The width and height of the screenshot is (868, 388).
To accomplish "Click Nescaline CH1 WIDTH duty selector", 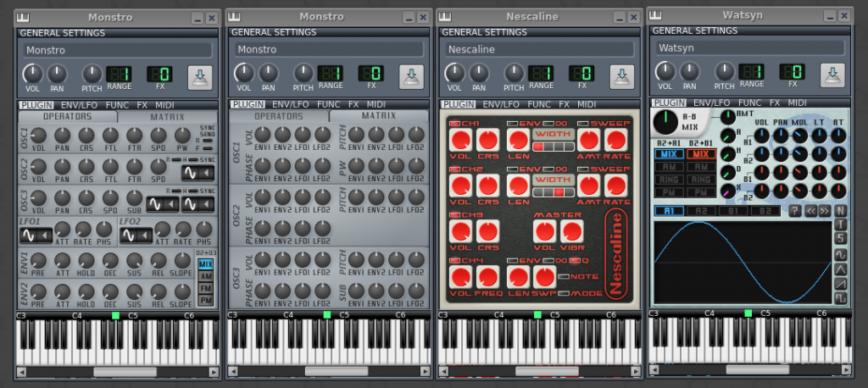I will (x=554, y=147).
